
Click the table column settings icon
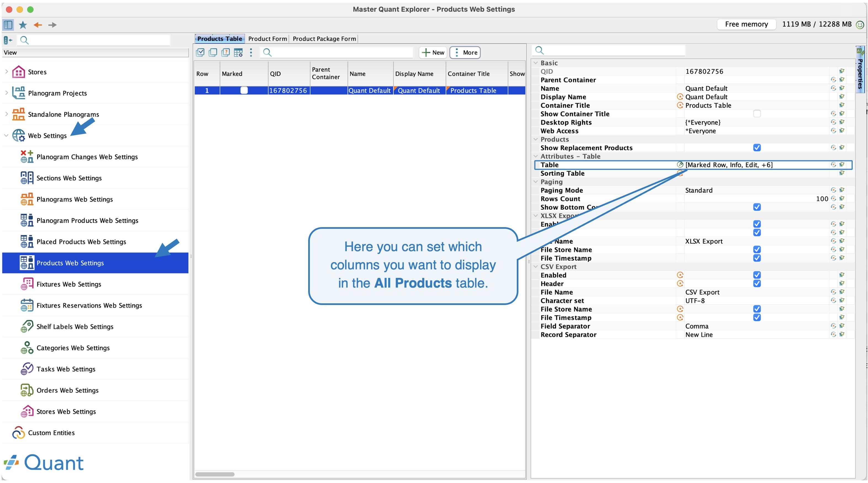(238, 52)
